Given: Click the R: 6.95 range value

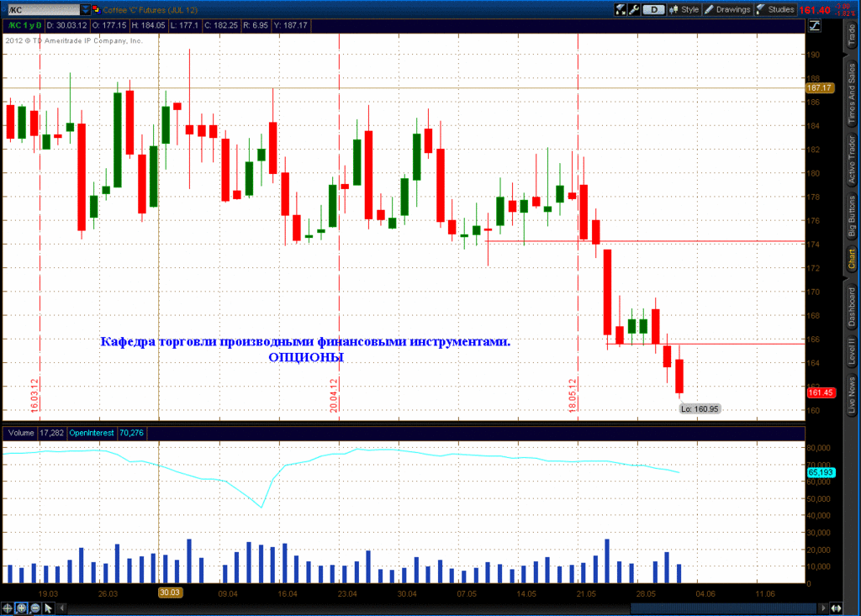Looking at the screenshot, I should click(256, 25).
